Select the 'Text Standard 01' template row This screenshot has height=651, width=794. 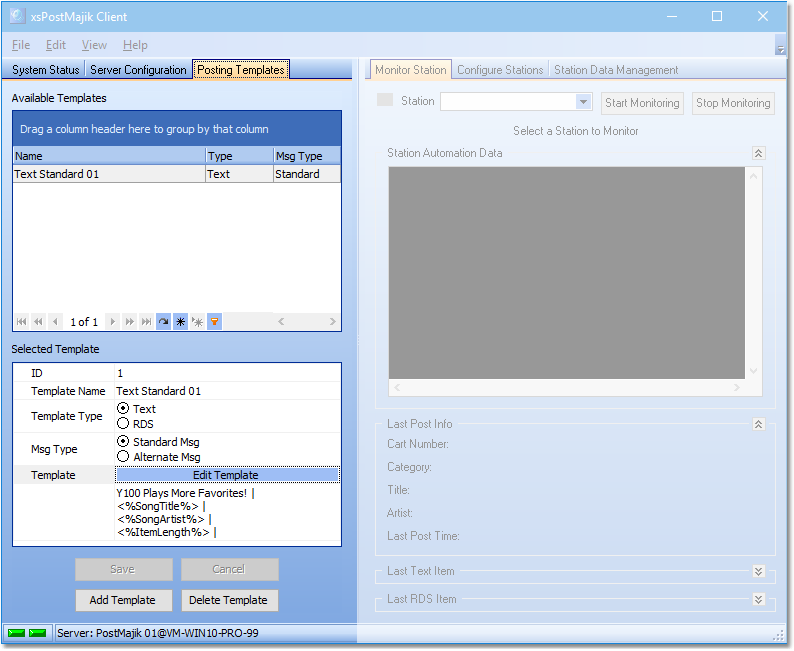click(x=177, y=174)
